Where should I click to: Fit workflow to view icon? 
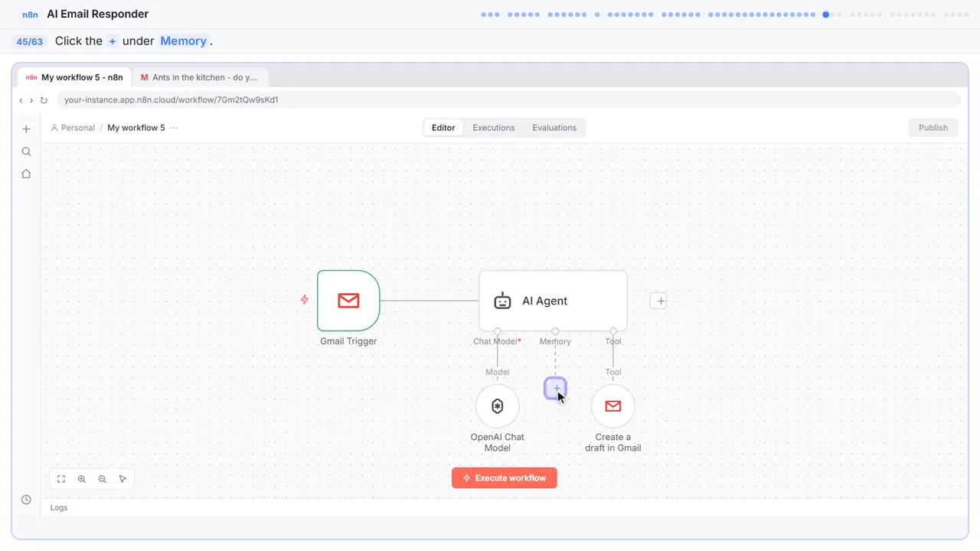coord(61,479)
